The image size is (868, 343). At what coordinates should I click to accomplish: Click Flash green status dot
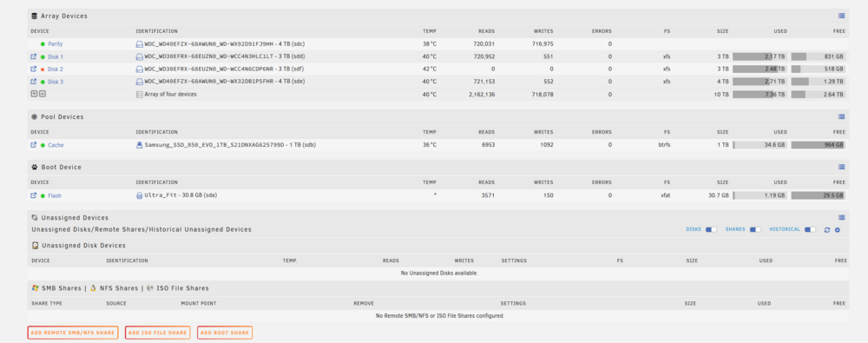pos(43,195)
